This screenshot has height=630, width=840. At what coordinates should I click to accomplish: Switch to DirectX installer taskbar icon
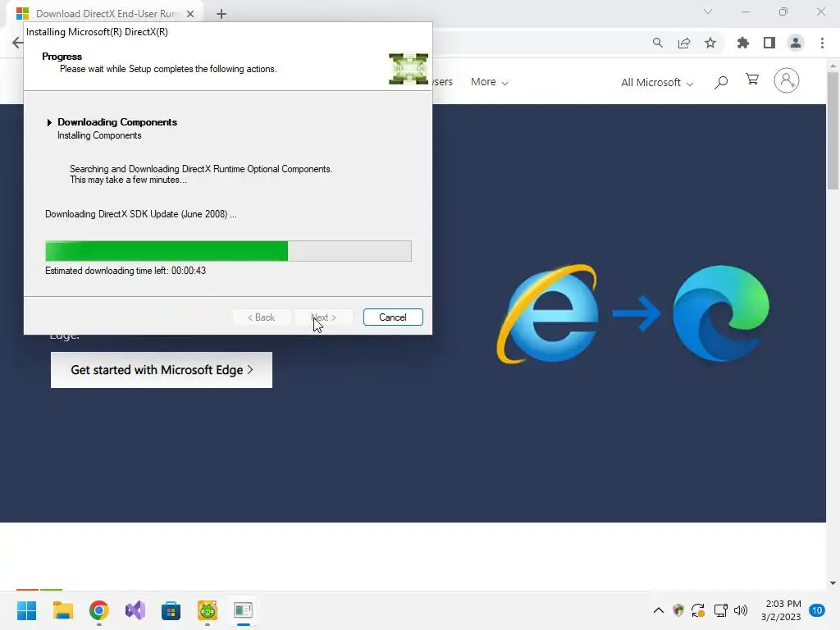click(243, 610)
